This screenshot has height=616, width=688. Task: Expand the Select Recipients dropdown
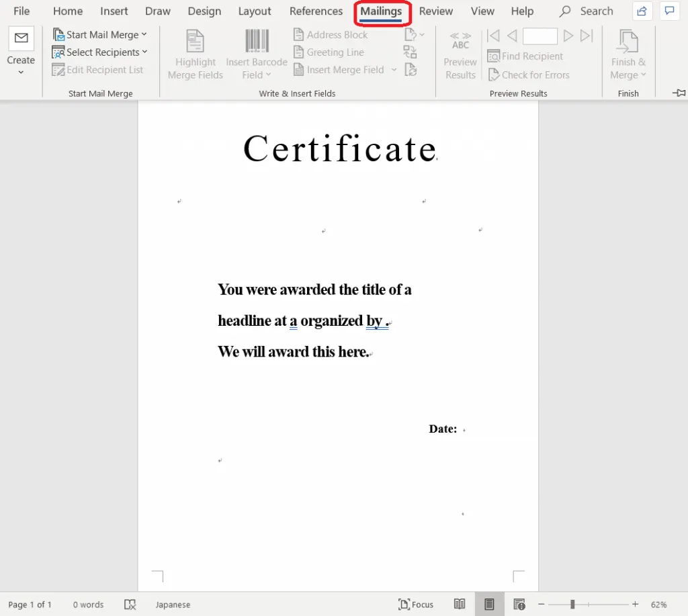pos(100,52)
